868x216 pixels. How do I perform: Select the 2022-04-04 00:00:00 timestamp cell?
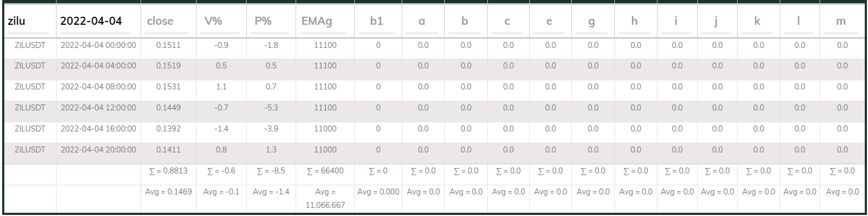coord(99,45)
